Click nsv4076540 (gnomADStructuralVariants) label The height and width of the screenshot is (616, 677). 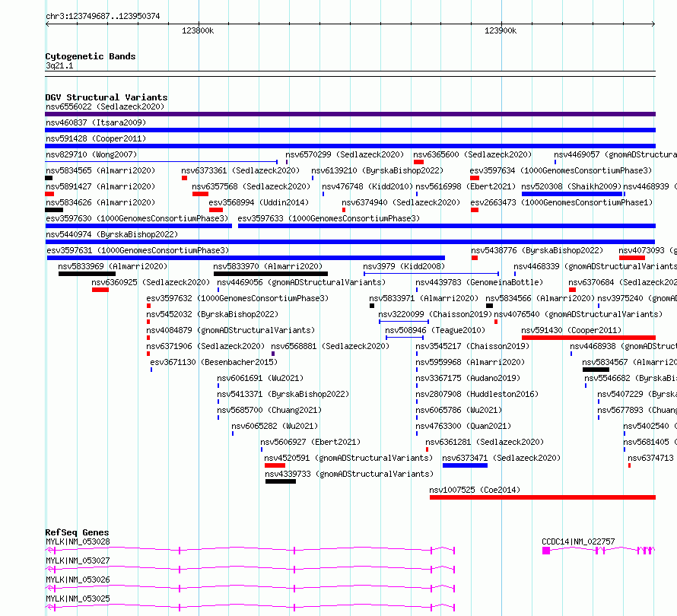pyautogui.click(x=578, y=314)
